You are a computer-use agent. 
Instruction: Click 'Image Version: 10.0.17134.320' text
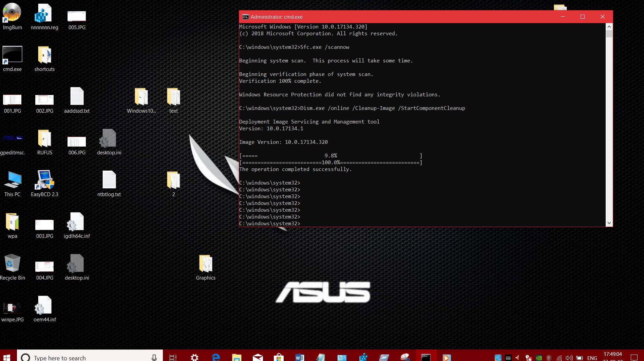(x=283, y=142)
